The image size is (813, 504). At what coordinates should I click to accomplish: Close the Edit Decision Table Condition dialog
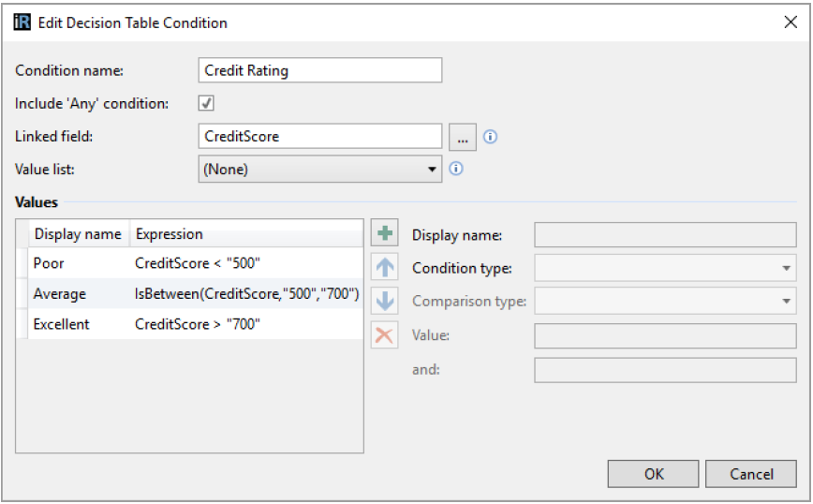pyautogui.click(x=790, y=22)
